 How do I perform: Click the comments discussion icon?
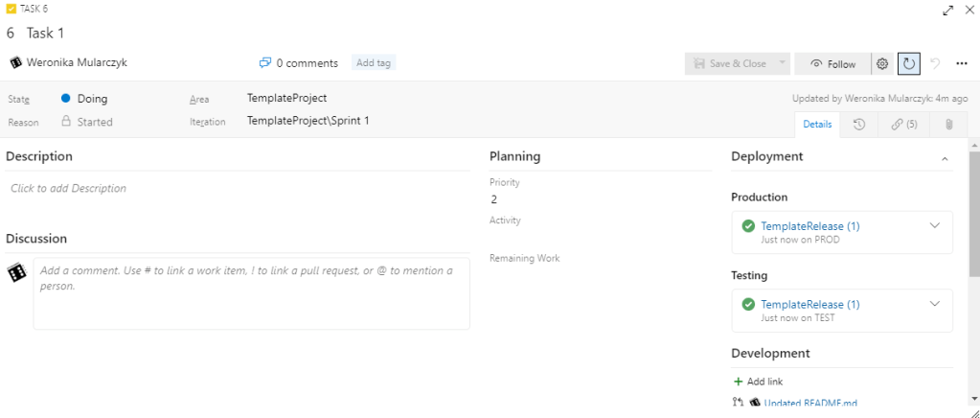pyautogui.click(x=265, y=63)
